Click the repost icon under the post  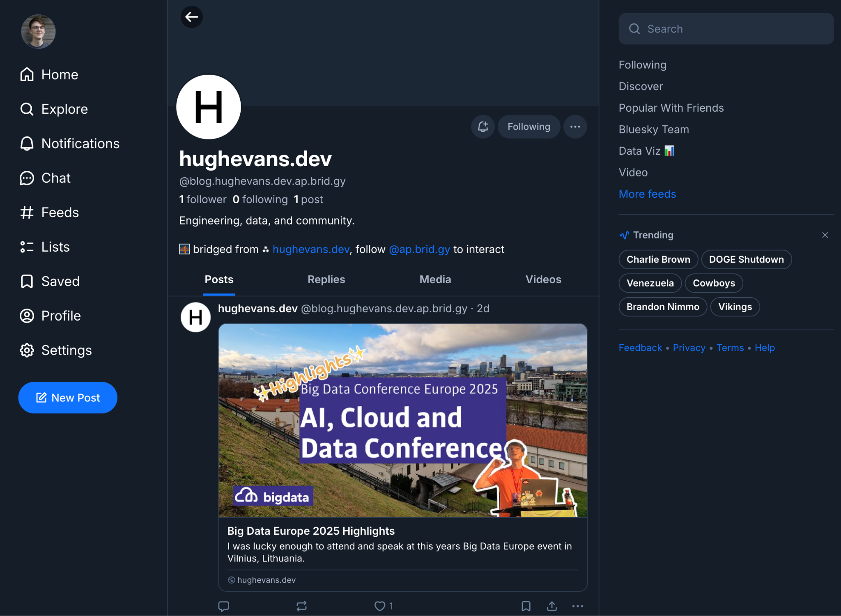[x=302, y=606]
